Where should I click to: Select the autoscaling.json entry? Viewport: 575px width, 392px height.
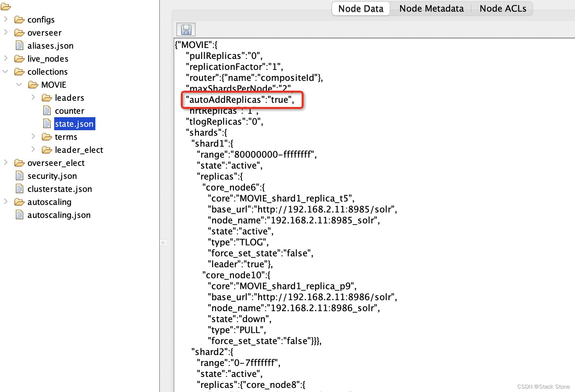coord(59,215)
